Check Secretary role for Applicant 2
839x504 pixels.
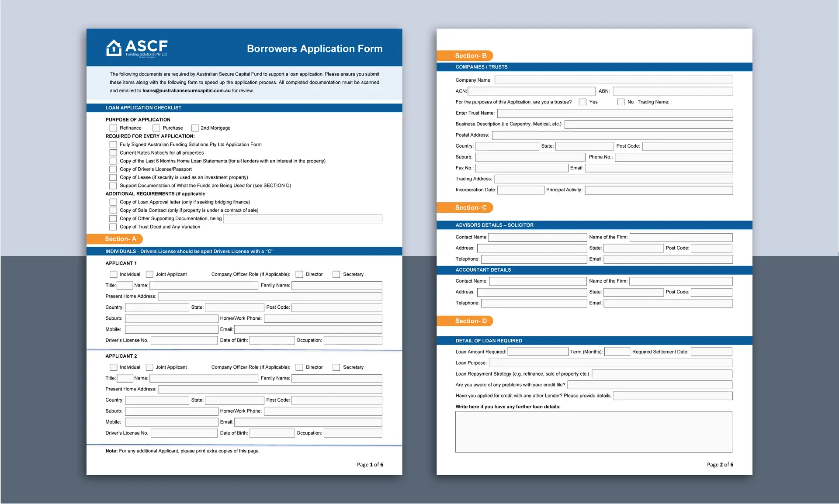coord(336,367)
